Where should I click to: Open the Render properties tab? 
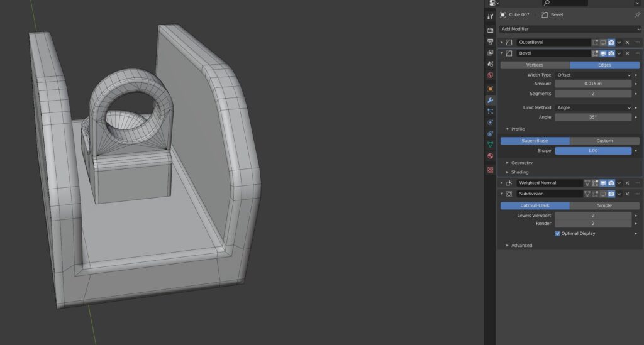pyautogui.click(x=490, y=30)
